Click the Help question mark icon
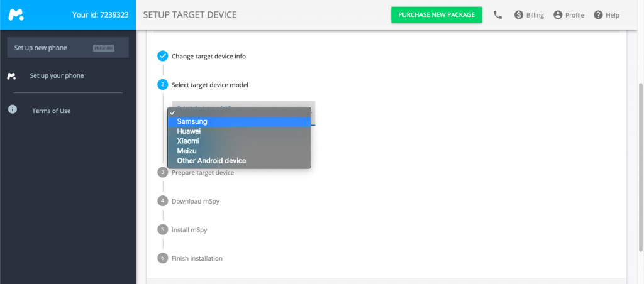Screen dimensions: 644x284 point(598,15)
